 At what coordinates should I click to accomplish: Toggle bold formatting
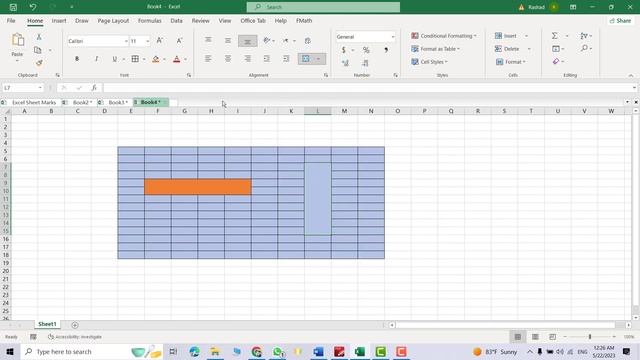pyautogui.click(x=77, y=59)
